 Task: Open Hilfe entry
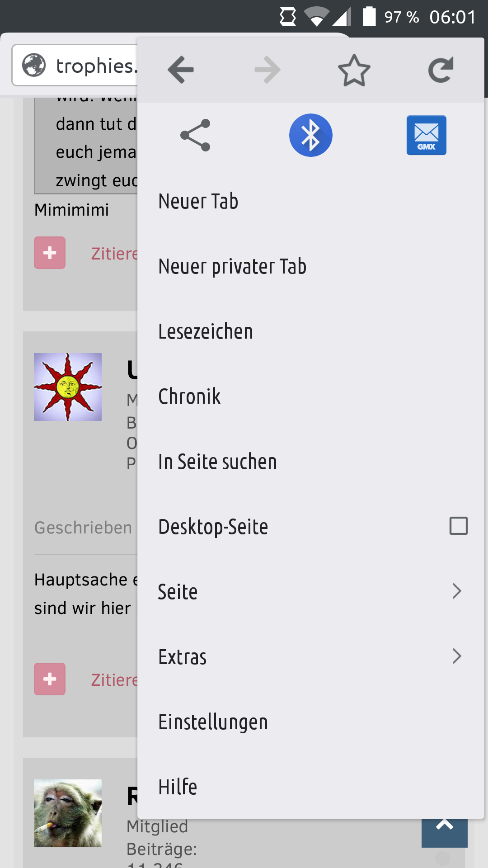tap(311, 787)
